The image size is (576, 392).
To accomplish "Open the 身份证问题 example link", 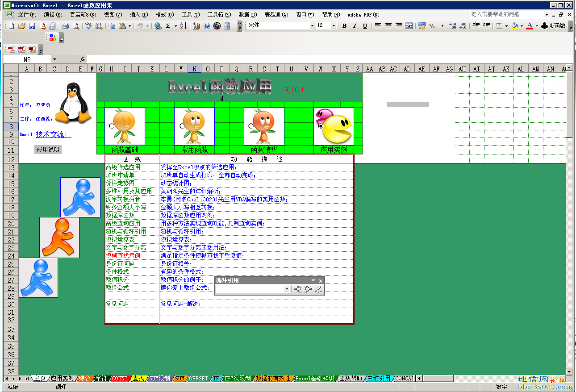I will tap(120, 263).
